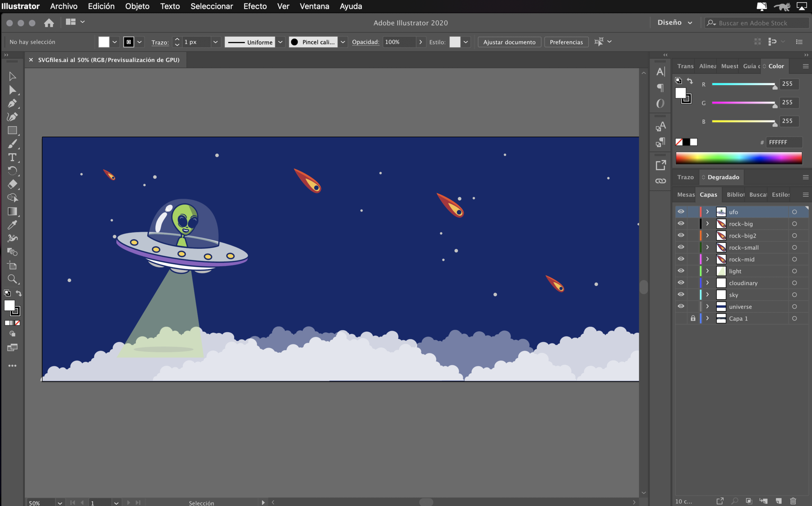The height and width of the screenshot is (506, 812).
Task: Open the Diseño workspace dropdown
Action: coord(675,23)
